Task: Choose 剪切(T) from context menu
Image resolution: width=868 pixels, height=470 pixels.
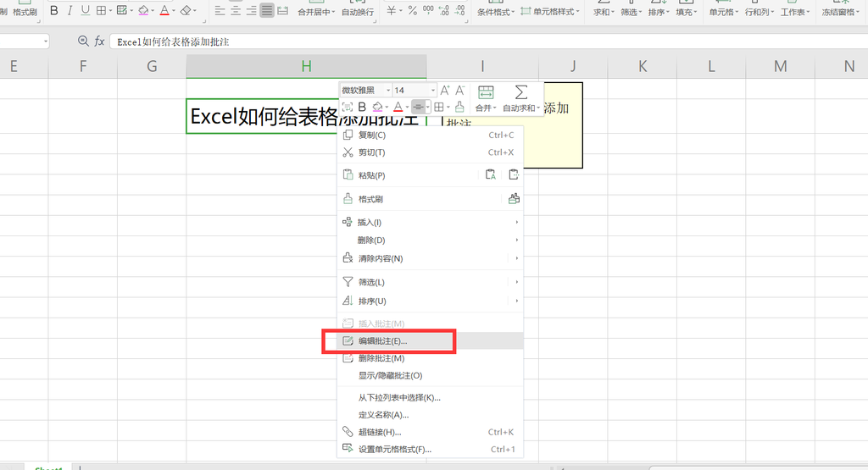Action: pyautogui.click(x=430, y=152)
